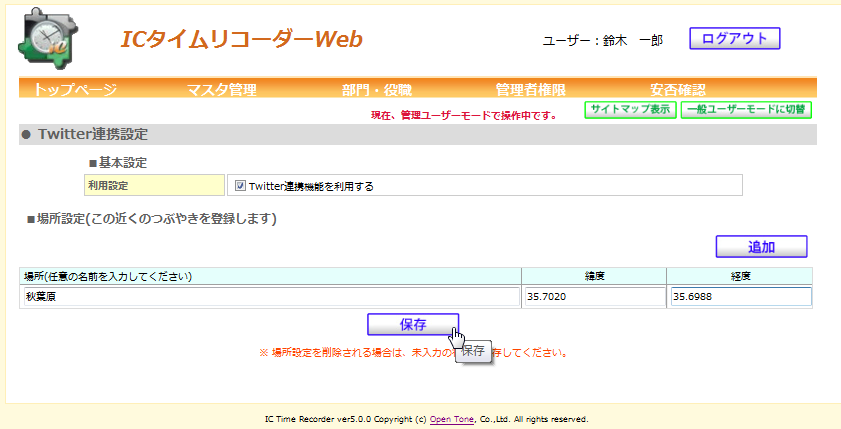Focus the 経度 field showing 35.6988
The height and width of the screenshot is (429, 841).
[740, 297]
